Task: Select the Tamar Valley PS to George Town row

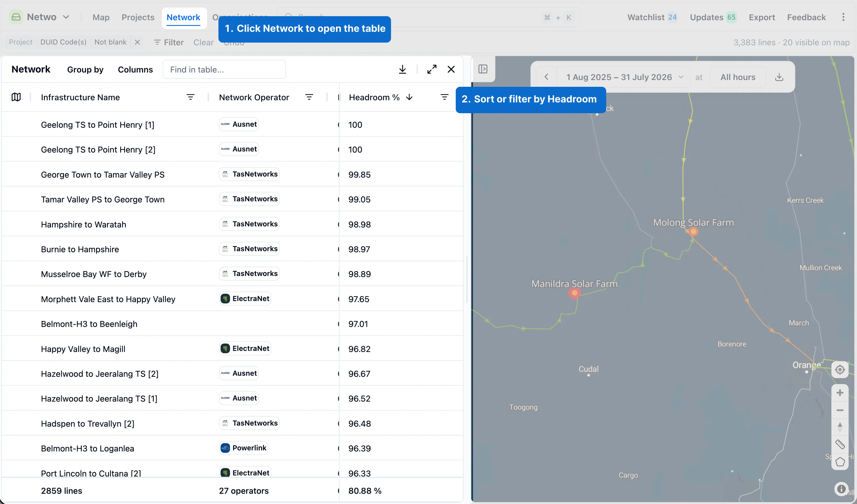Action: 232,199
